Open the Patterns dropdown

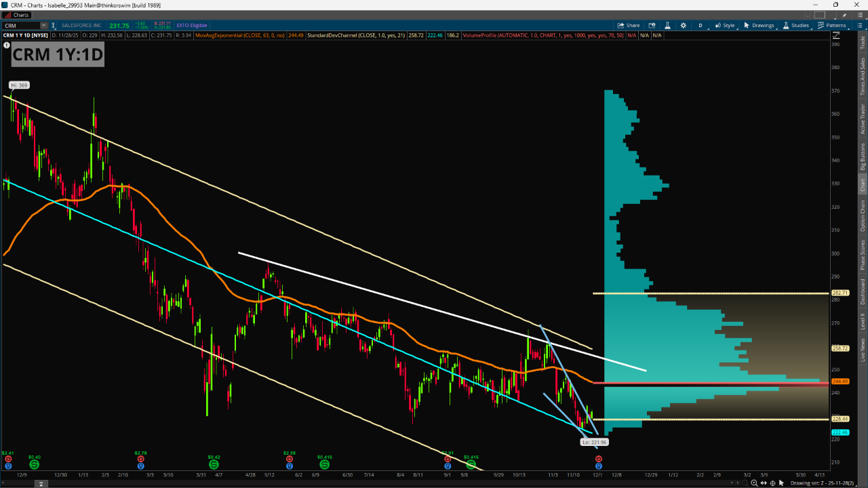pos(832,25)
